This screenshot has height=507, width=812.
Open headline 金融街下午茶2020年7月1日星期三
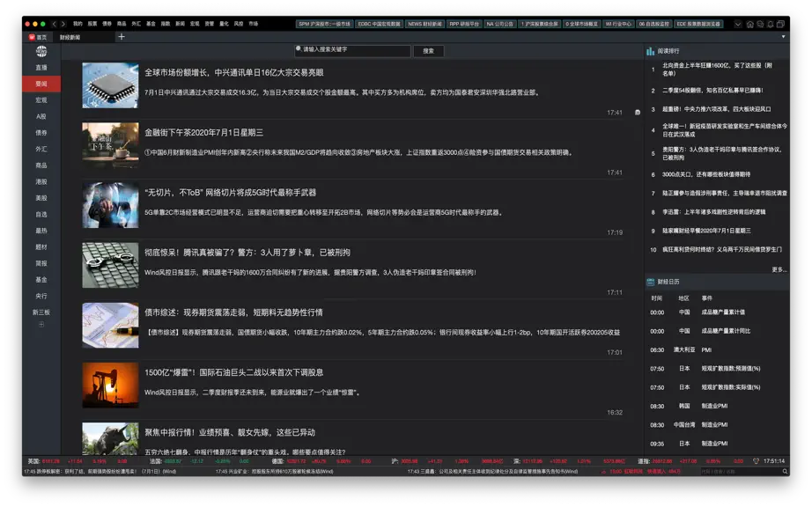click(x=204, y=132)
